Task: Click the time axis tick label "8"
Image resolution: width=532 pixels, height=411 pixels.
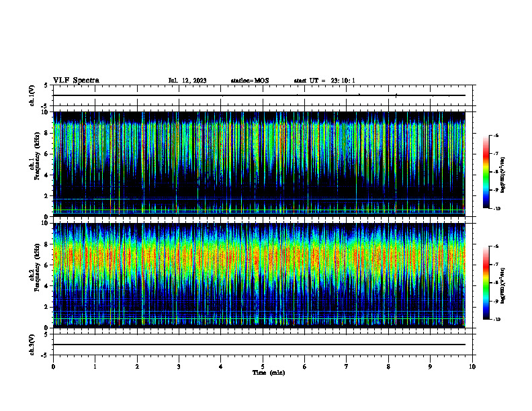Action: (388, 367)
